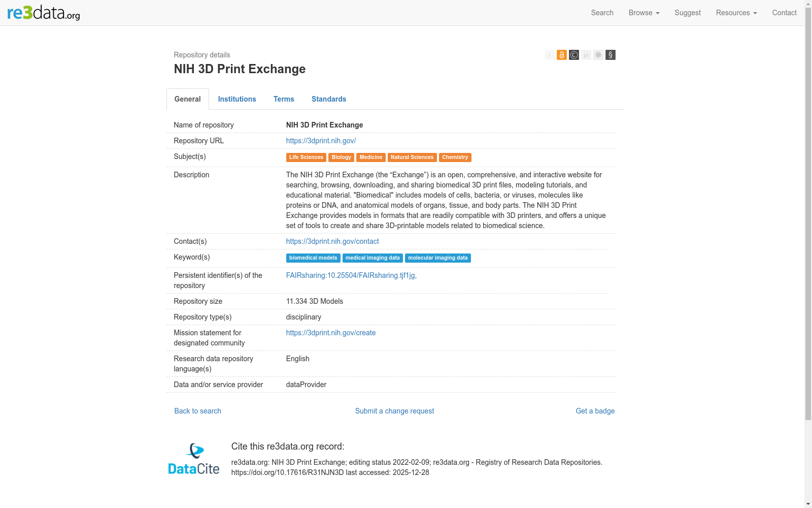812x508 pixels.
Task: Click the Medicine subject tag
Action: coord(371,157)
